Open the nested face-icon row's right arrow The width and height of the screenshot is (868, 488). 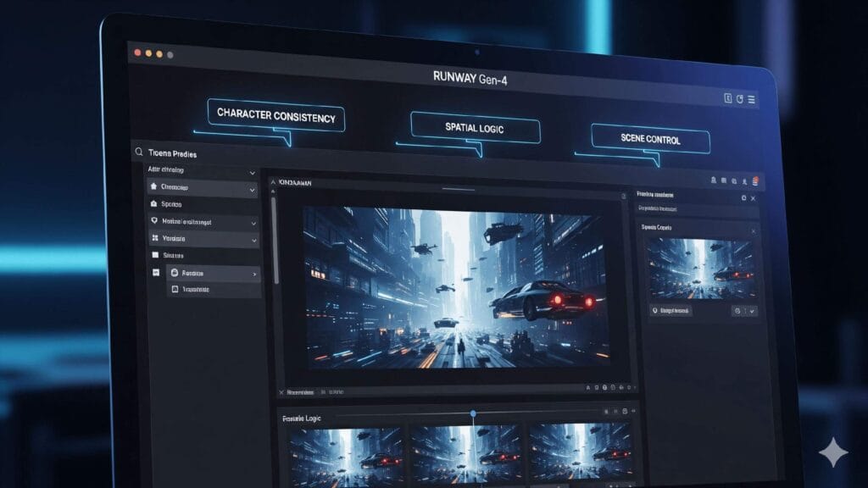[x=254, y=274]
